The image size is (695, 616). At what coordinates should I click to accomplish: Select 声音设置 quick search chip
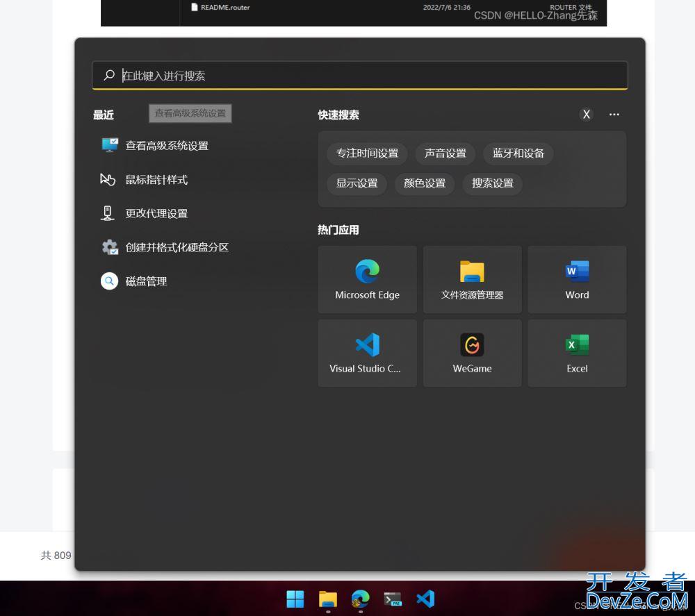(x=445, y=153)
